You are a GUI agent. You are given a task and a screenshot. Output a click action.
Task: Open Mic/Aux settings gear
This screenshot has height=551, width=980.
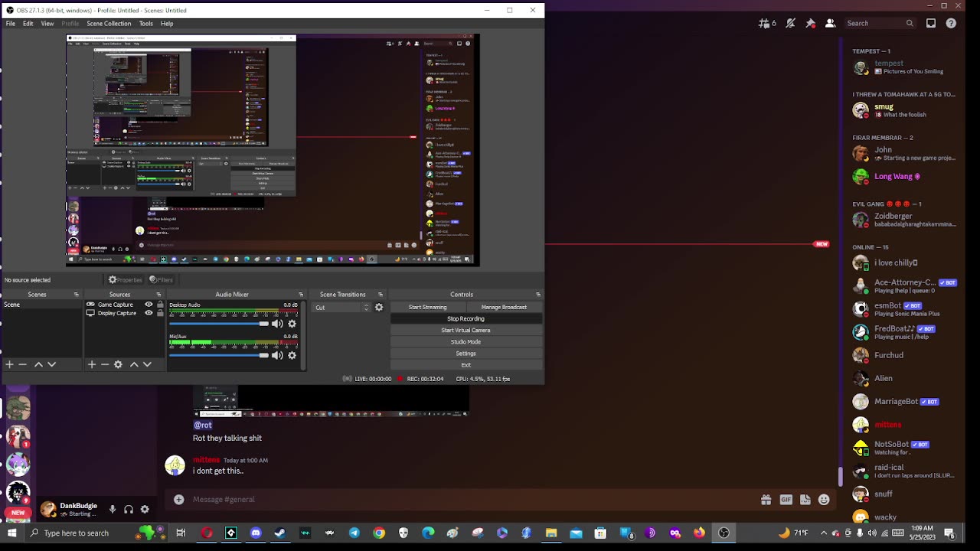click(292, 355)
